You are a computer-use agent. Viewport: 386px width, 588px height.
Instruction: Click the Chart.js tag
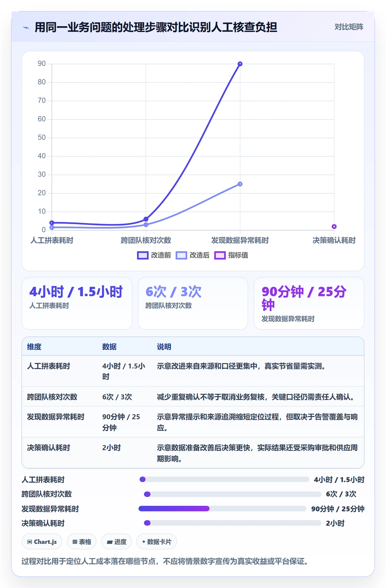42,541
